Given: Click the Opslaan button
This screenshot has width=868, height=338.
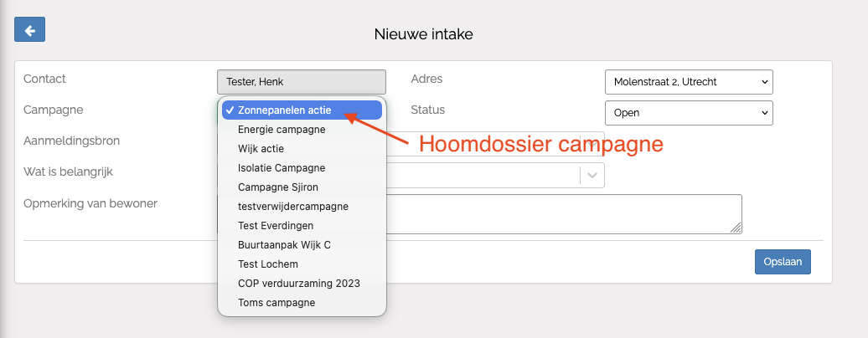Looking at the screenshot, I should point(783,262).
